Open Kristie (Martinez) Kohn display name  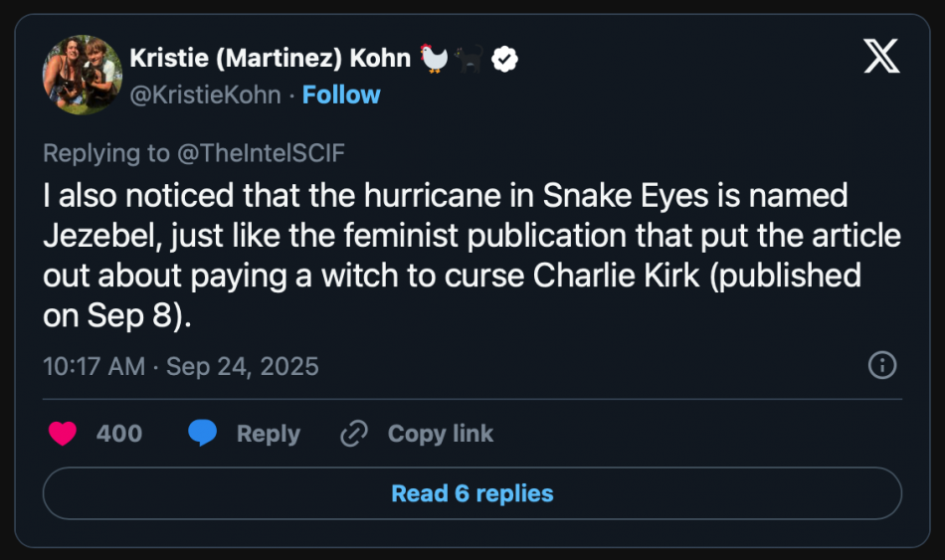coord(270,59)
